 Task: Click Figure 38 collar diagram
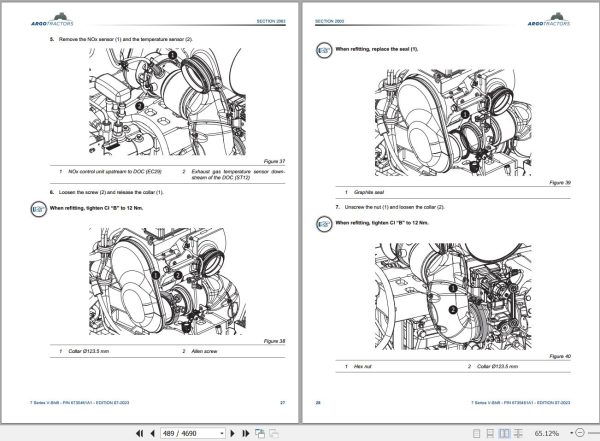point(168,281)
